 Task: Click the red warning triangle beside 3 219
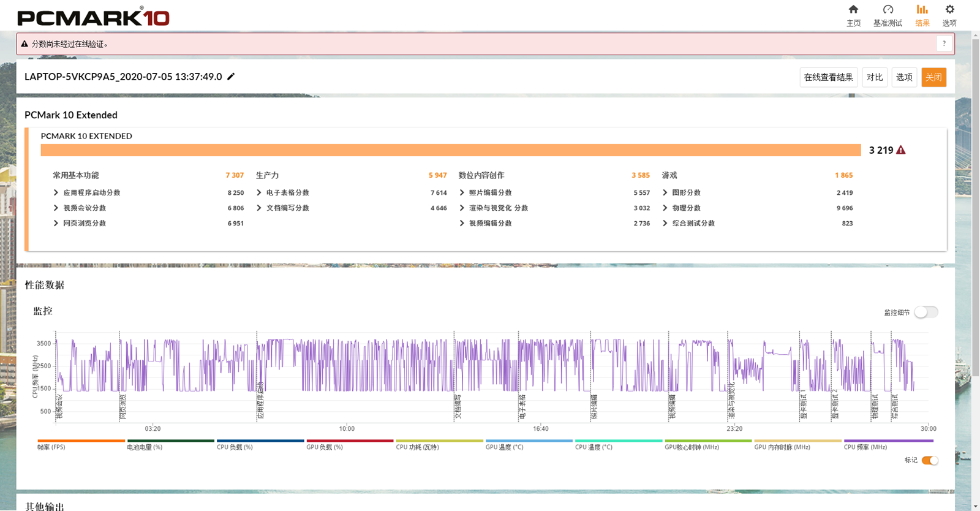coord(900,150)
